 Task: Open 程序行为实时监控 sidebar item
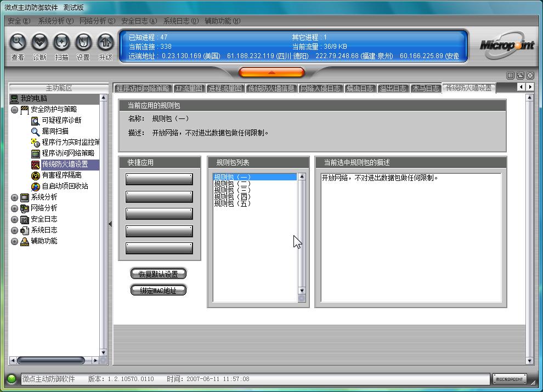pyautogui.click(x=70, y=143)
